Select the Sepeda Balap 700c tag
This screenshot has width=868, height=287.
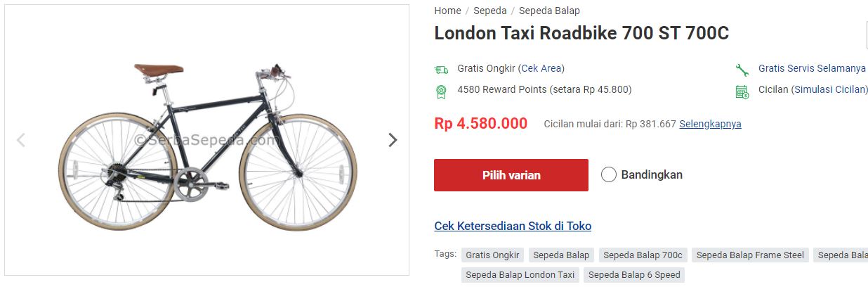[643, 255]
